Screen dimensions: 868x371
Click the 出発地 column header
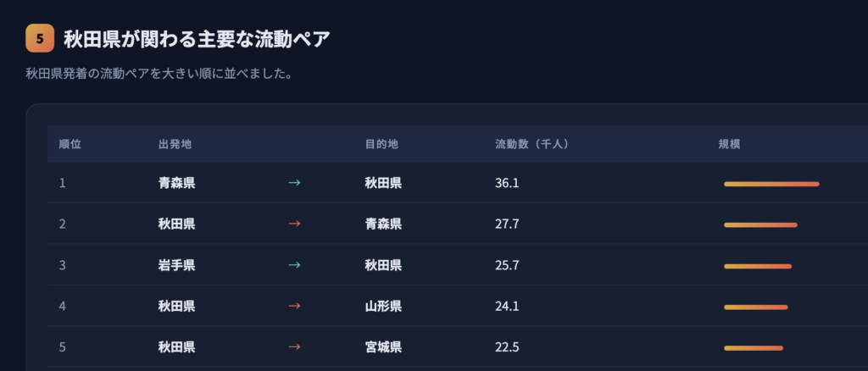(x=175, y=144)
